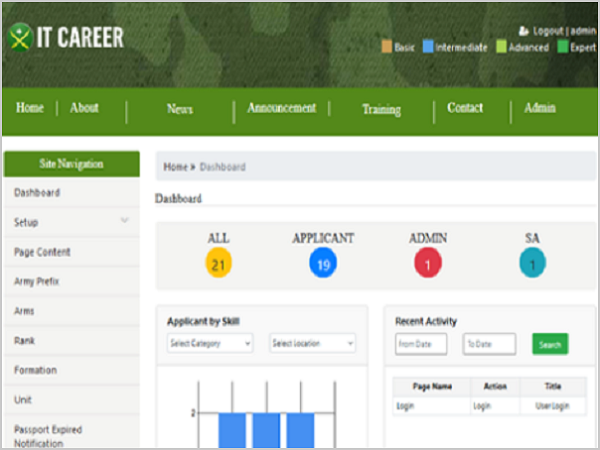600x450 pixels.
Task: Open the Contact menu item
Action: (x=465, y=108)
